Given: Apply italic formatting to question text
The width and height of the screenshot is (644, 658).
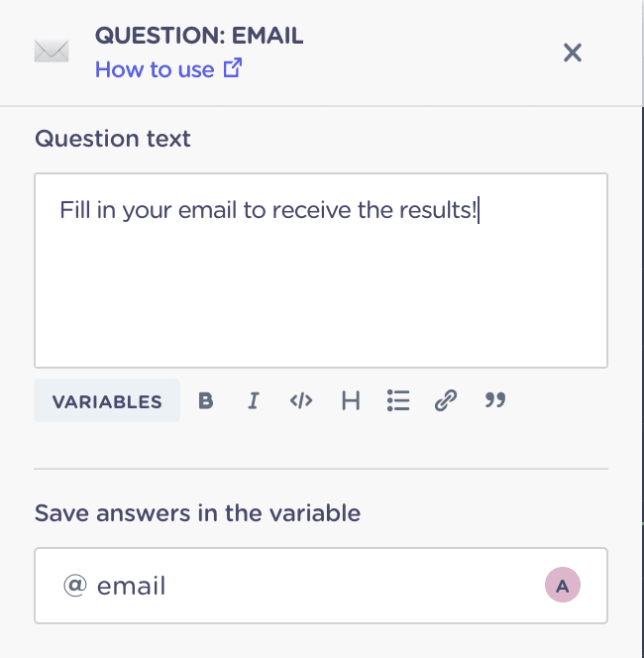Looking at the screenshot, I should (254, 401).
